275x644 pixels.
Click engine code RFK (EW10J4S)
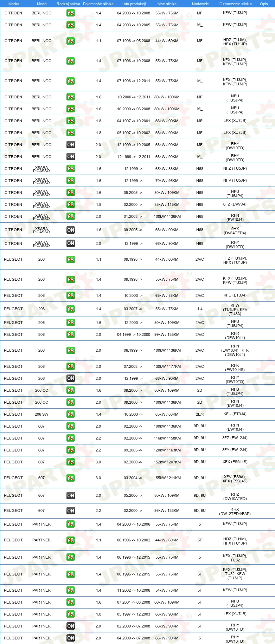[235, 367]
